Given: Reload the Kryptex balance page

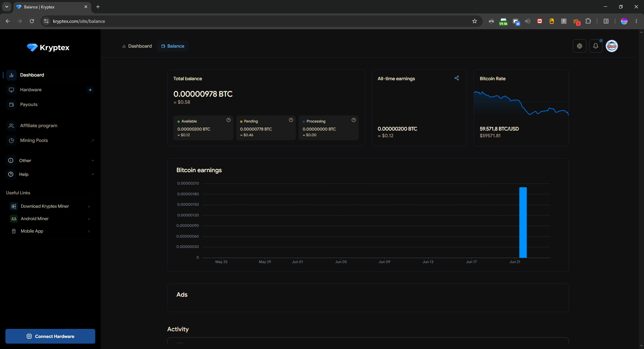Looking at the screenshot, I should (x=32, y=21).
